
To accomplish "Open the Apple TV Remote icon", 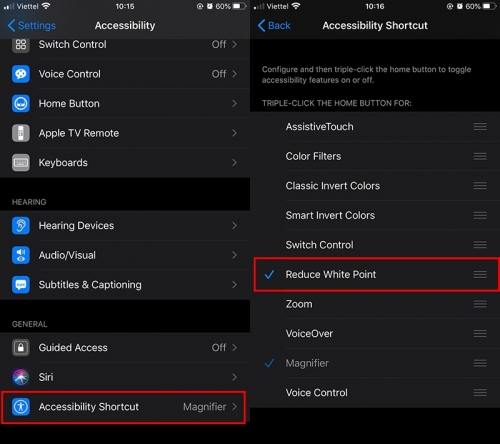I will [21, 133].
